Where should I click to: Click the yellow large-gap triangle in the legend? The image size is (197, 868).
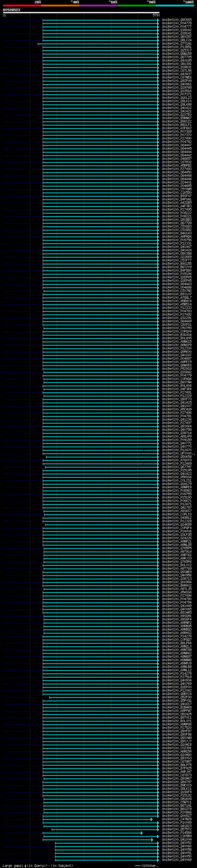25,865
